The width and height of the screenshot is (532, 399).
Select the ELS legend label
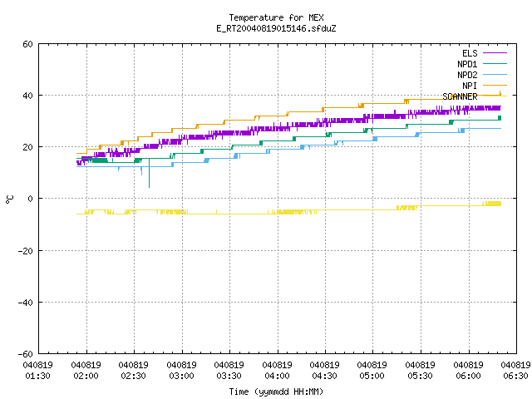(470, 53)
